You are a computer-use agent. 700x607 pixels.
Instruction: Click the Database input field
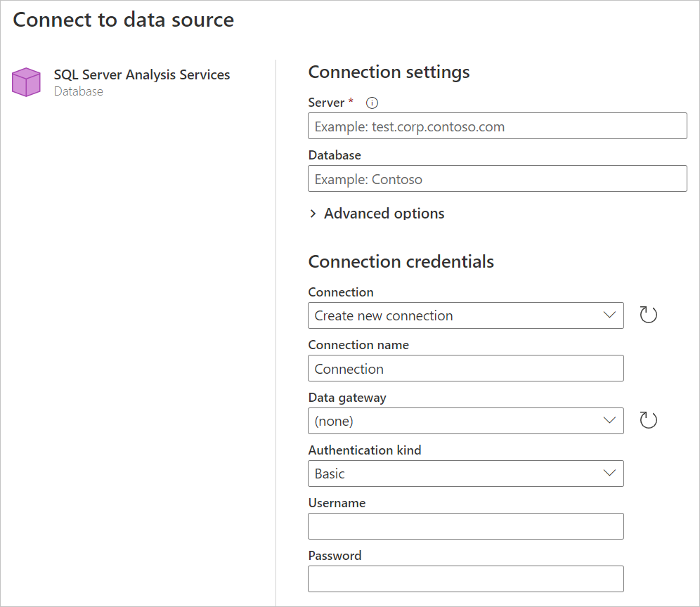pyautogui.click(x=497, y=178)
